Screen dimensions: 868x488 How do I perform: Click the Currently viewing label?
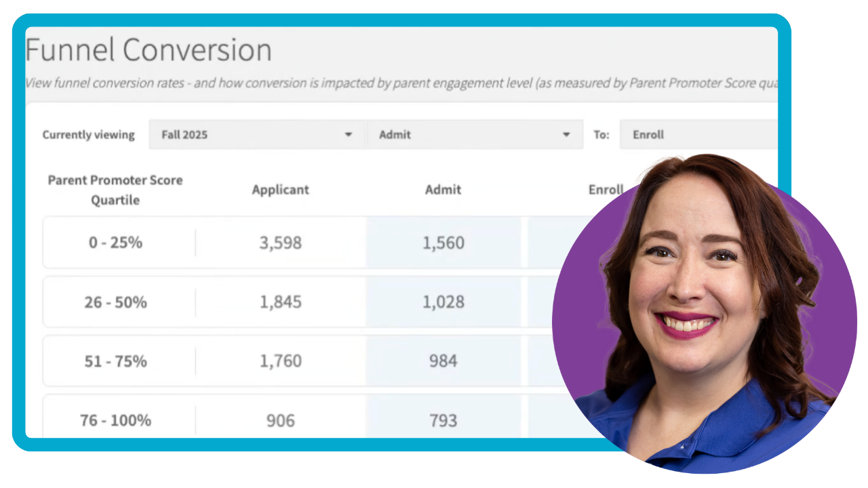(88, 134)
